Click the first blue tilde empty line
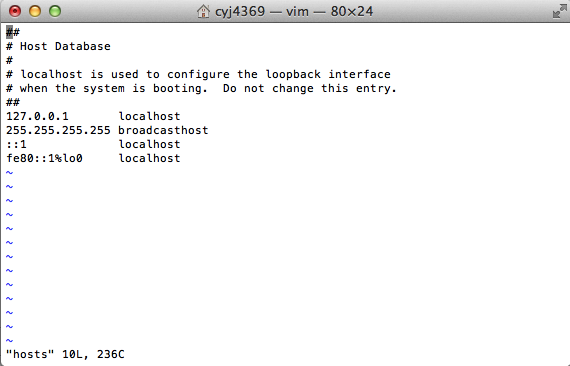Viewport: 570px width, 366px height. pos(9,172)
